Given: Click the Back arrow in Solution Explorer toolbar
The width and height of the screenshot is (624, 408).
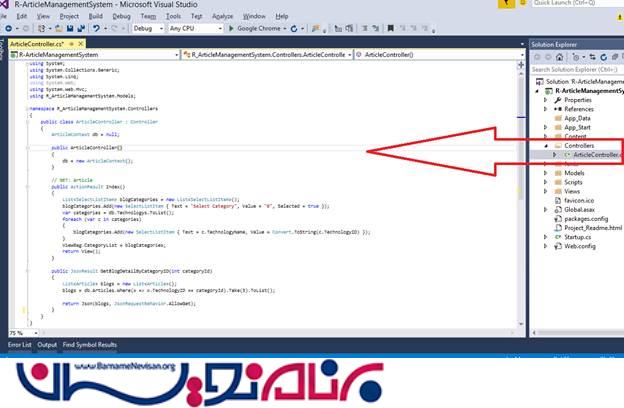Looking at the screenshot, I should [x=537, y=57].
